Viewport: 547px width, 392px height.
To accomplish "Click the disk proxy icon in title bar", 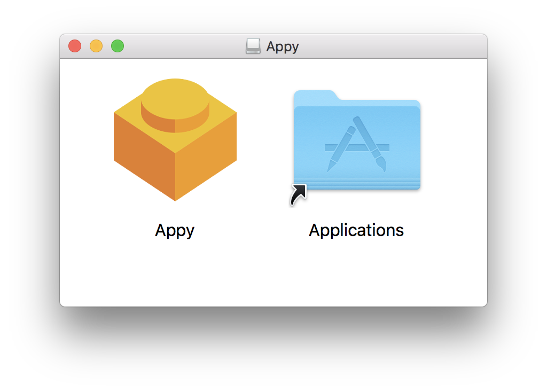I will pyautogui.click(x=253, y=46).
